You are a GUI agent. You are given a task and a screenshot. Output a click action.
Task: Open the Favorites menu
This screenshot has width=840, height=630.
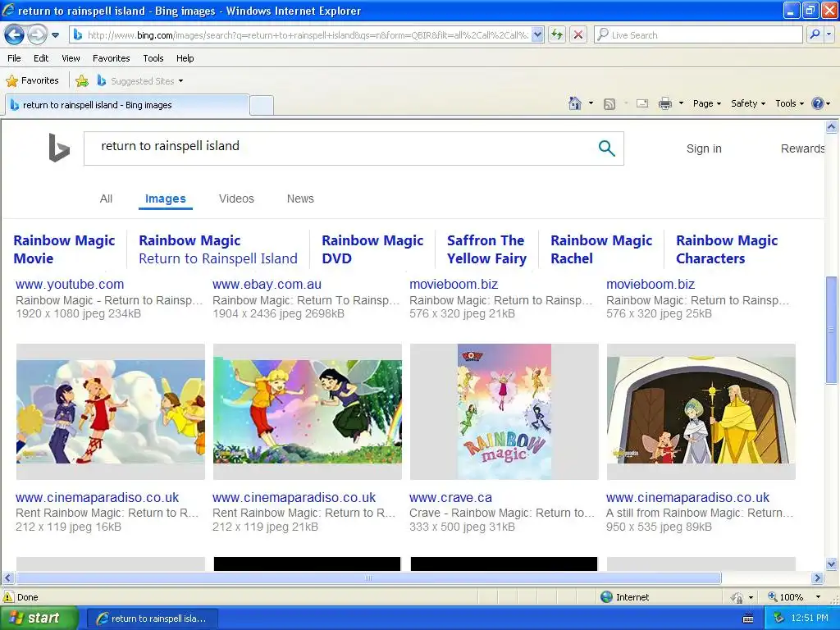[112, 58]
